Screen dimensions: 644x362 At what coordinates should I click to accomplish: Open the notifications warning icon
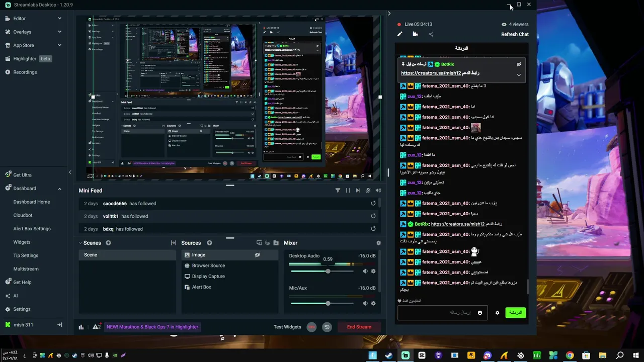(x=96, y=327)
